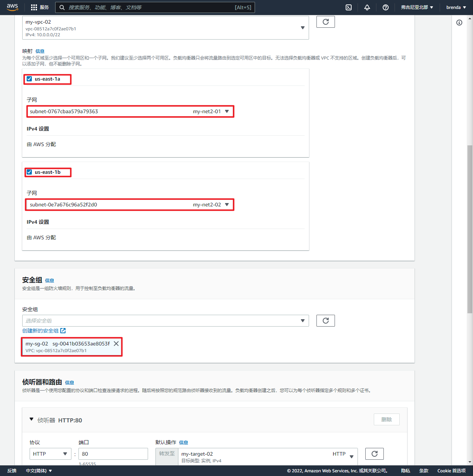Click the vertical page scrollbar
Screen dimensions: 473x476
470,229
